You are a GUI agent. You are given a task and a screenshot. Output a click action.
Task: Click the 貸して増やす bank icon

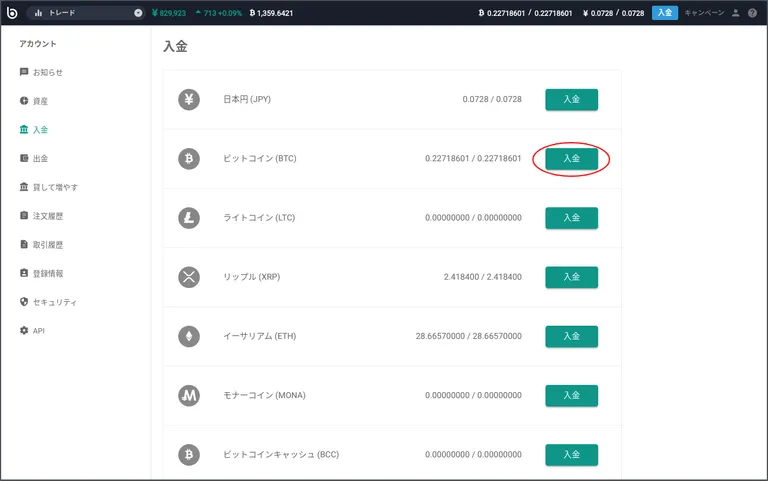pos(24,187)
